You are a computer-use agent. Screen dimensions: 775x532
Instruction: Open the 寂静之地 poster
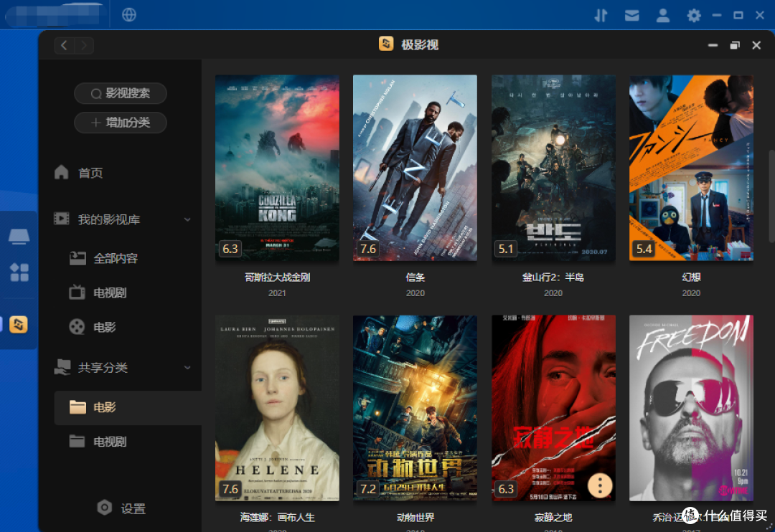pos(553,408)
